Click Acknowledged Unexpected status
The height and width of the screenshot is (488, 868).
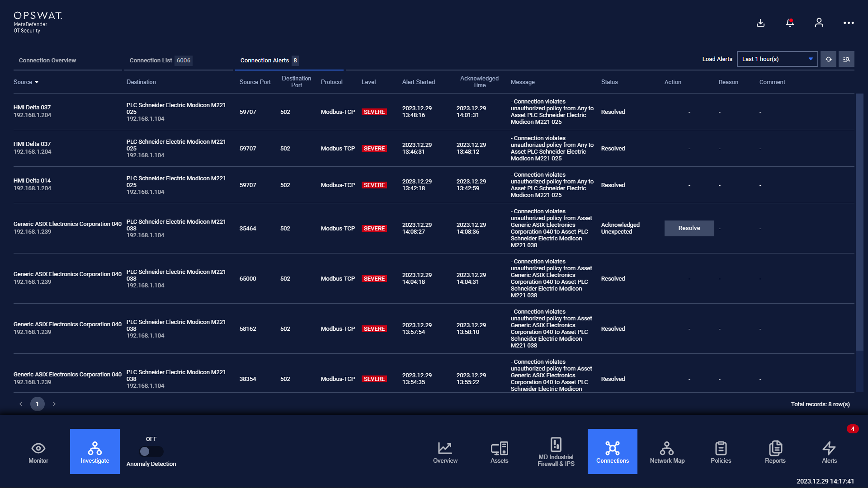pos(620,228)
